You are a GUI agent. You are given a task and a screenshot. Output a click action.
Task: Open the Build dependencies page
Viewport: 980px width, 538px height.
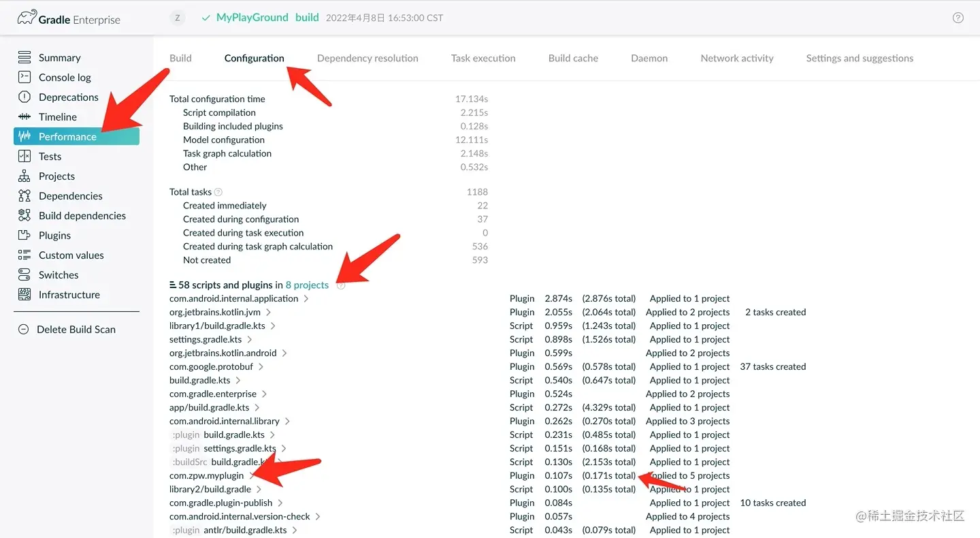point(82,216)
